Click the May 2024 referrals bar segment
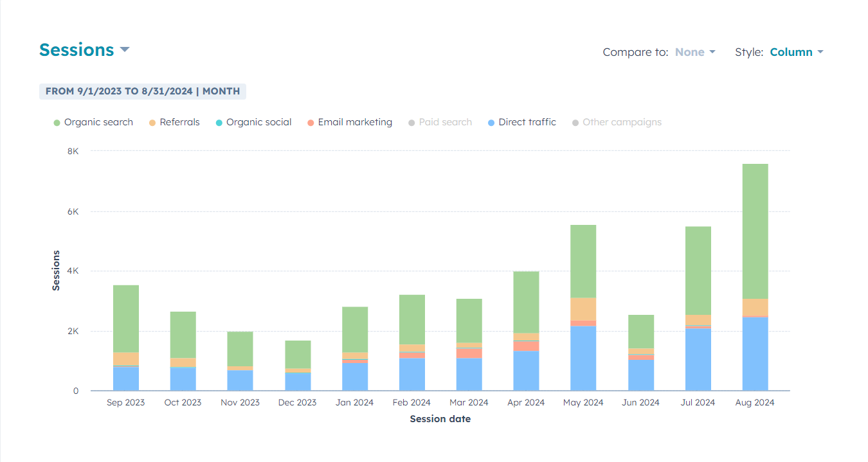868x462 pixels. coord(583,309)
